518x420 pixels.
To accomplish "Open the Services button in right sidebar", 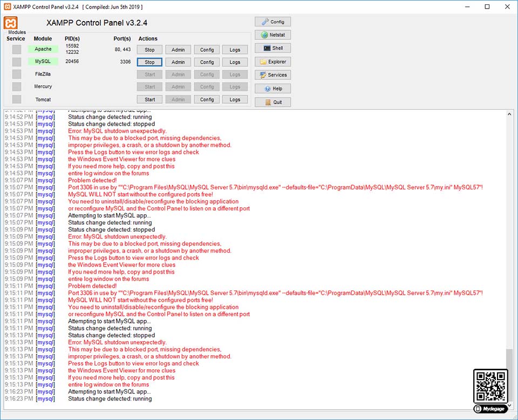I will 272,75.
